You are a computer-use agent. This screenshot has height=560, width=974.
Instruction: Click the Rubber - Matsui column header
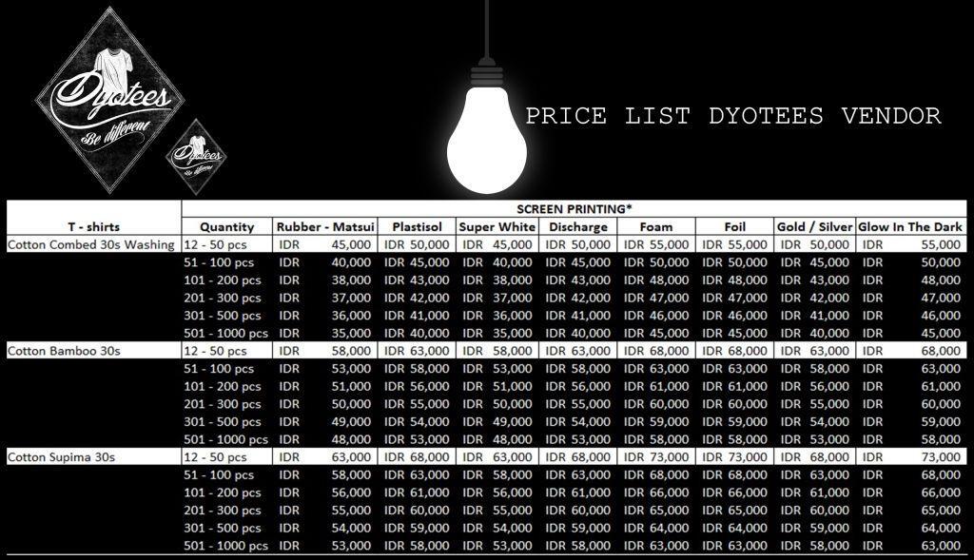pyautogui.click(x=325, y=226)
